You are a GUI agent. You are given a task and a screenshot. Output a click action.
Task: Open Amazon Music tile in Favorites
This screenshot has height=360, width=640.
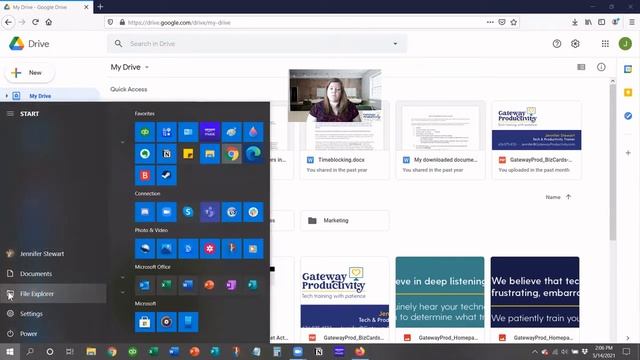pyautogui.click(x=210, y=132)
